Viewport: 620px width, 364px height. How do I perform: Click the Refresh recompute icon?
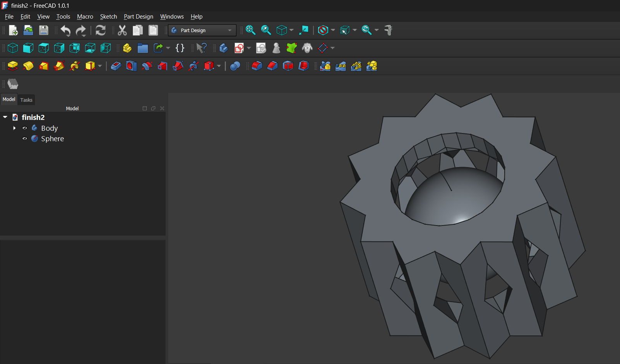101,30
